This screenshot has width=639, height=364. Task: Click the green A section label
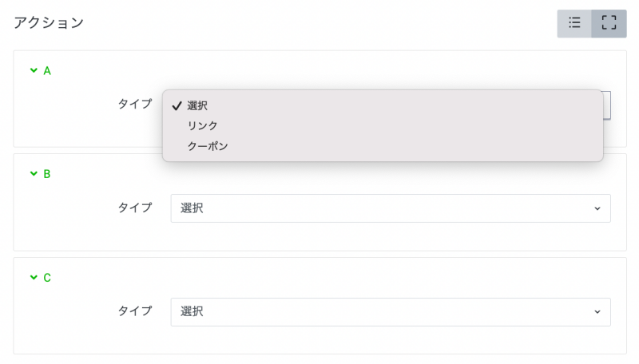coord(47,70)
